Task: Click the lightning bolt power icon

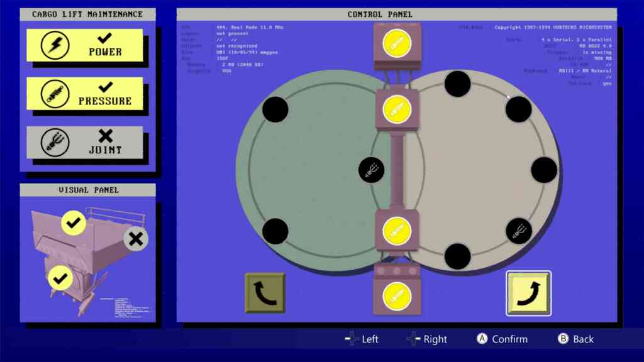Action: 55,45
